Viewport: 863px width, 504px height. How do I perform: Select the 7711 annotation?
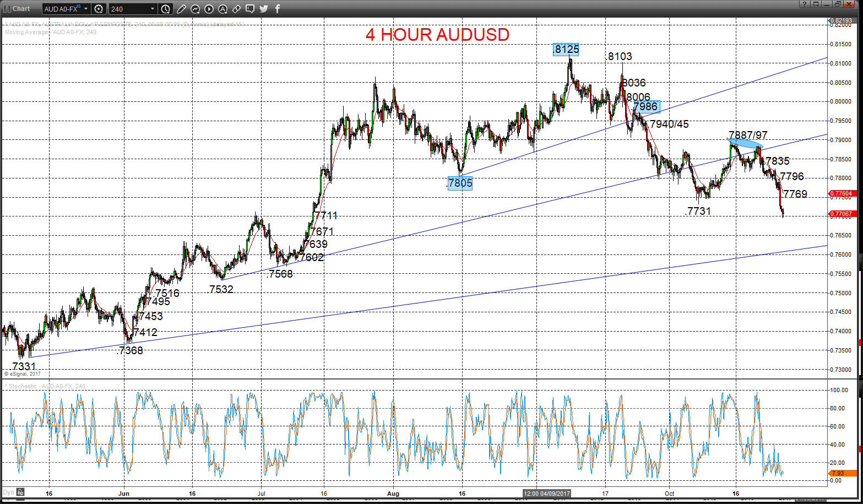[x=325, y=215]
